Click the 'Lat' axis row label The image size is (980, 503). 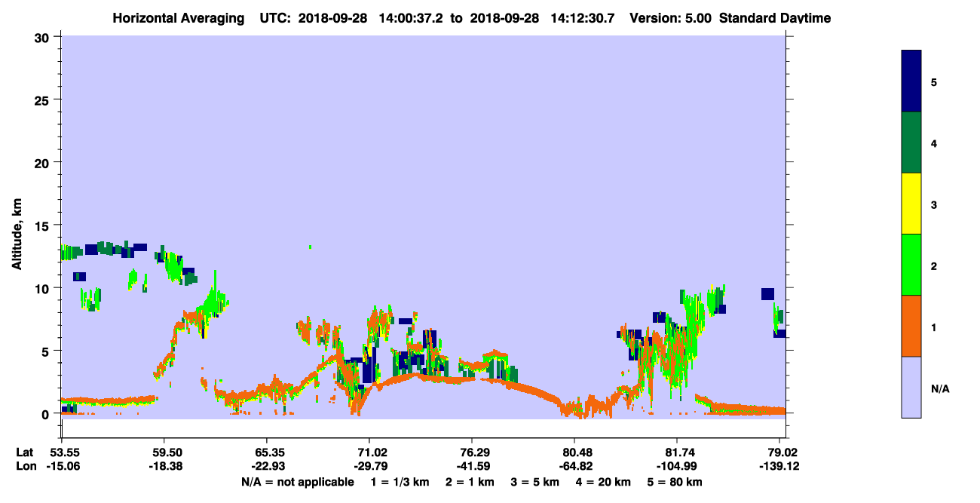(25, 452)
